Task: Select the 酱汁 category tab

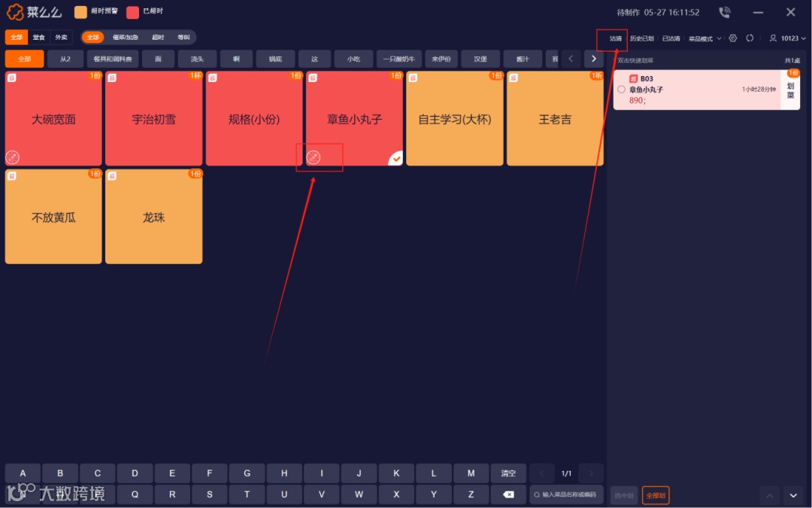Action: coord(523,59)
